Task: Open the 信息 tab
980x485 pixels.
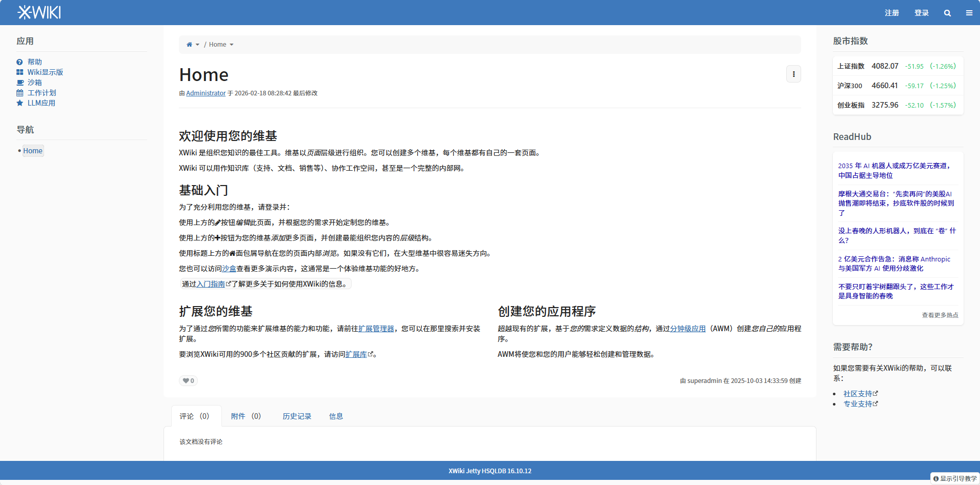Action: tap(336, 416)
